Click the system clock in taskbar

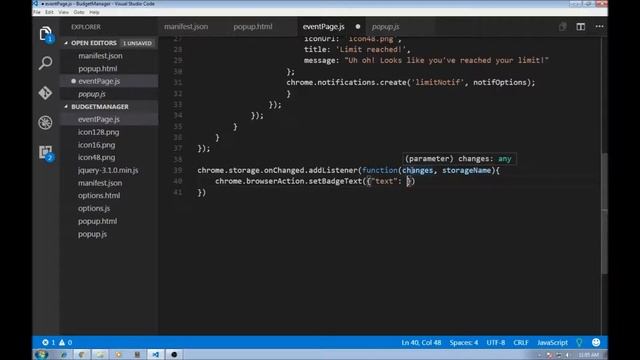(589, 355)
